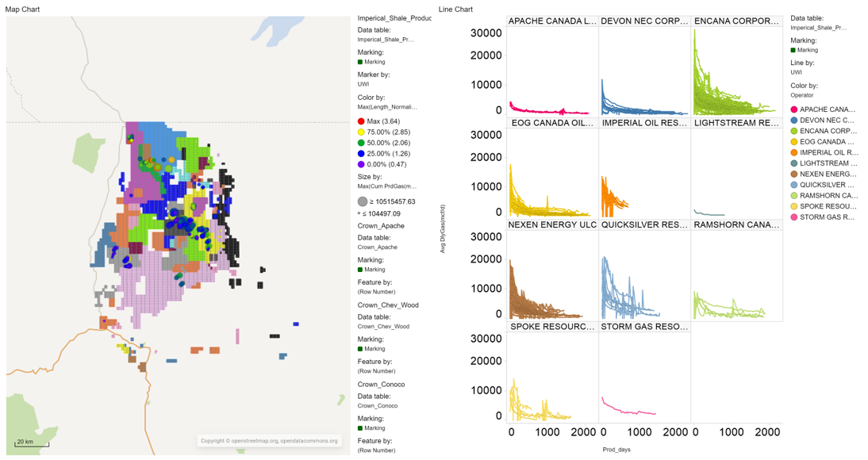This screenshot has width=868, height=460.
Task: Click the DEVON NEC CORP... trellis panel header
Action: click(x=645, y=21)
